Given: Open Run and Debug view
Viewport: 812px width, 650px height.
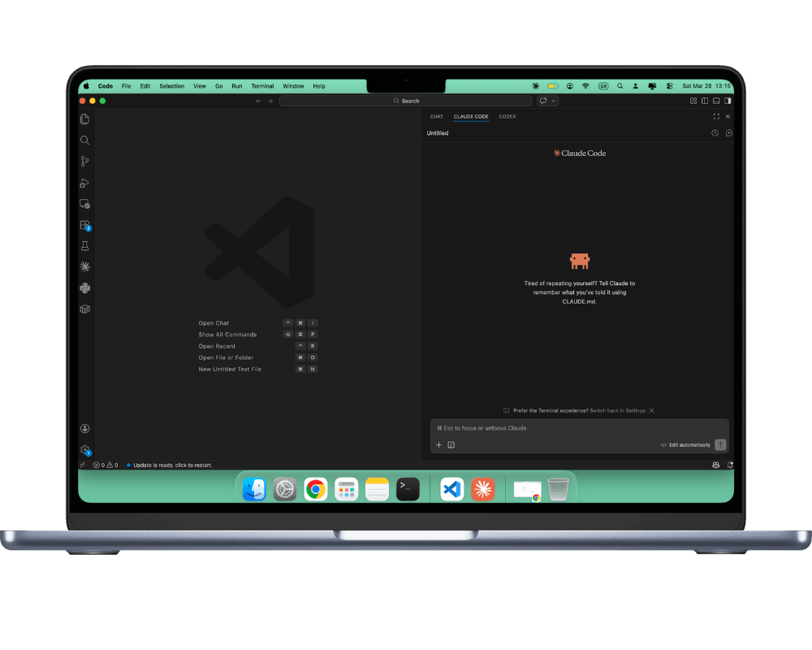Looking at the screenshot, I should [84, 183].
